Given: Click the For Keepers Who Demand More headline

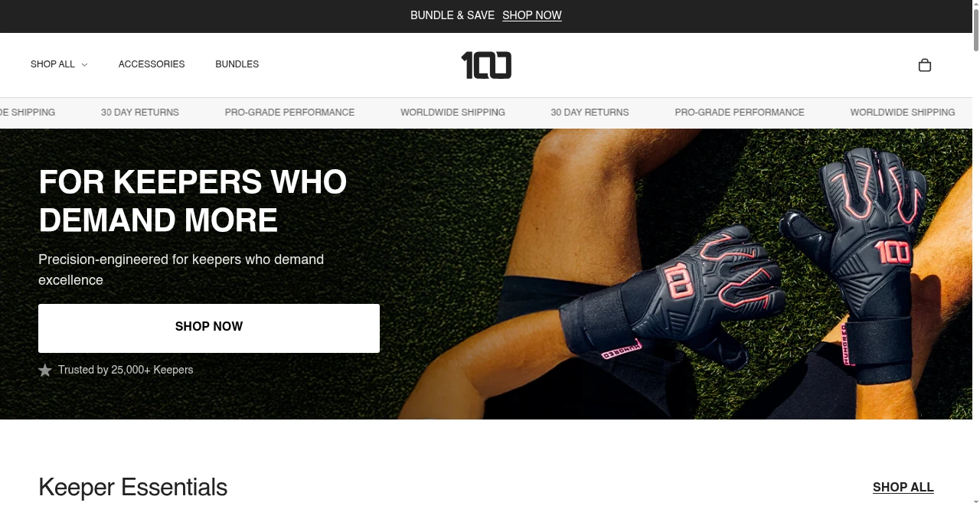Looking at the screenshot, I should pyautogui.click(x=193, y=201).
